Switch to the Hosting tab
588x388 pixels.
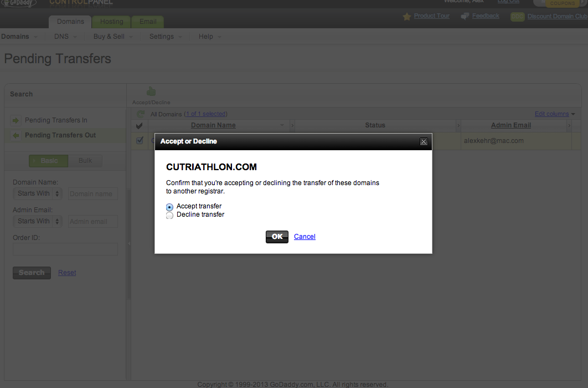(x=112, y=22)
